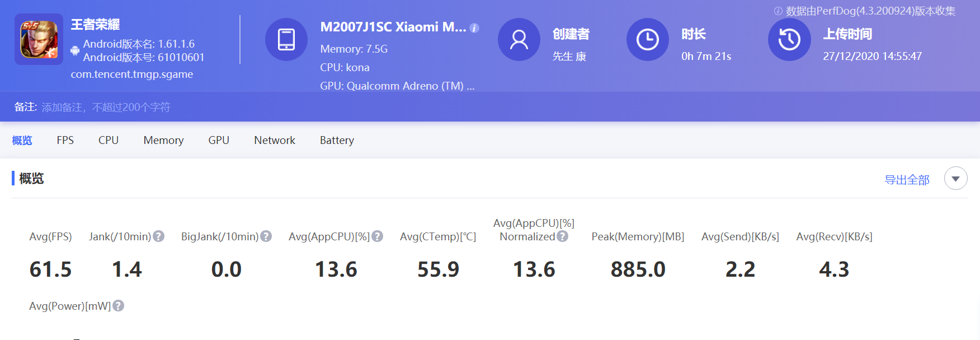
Task: Click the GPU: Qualcomm Adreno text
Action: tap(397, 86)
